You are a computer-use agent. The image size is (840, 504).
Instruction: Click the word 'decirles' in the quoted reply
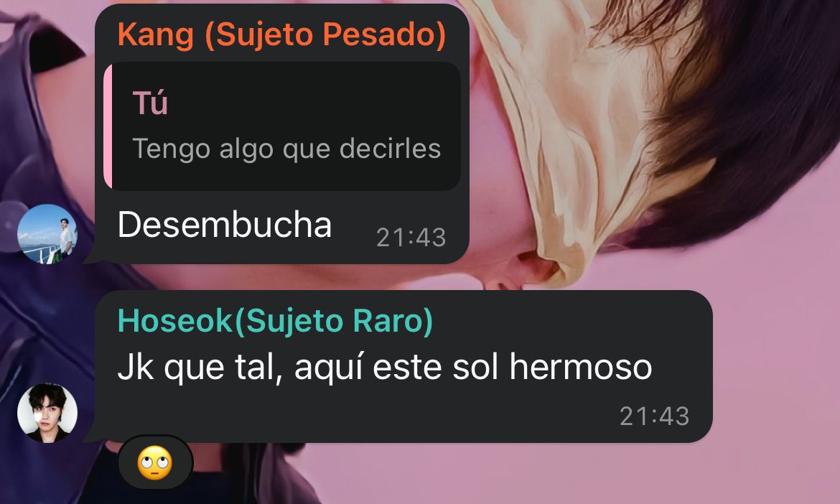[391, 149]
